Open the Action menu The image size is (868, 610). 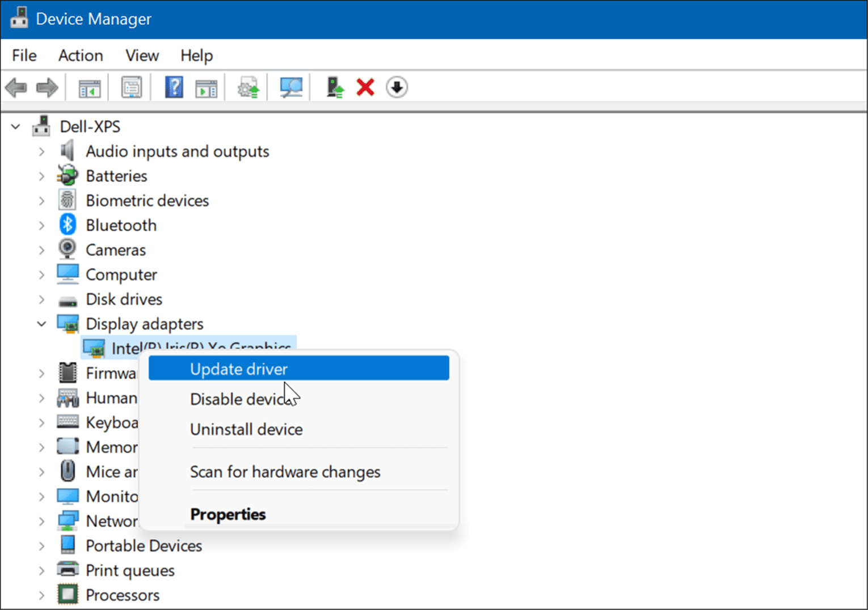tap(80, 55)
